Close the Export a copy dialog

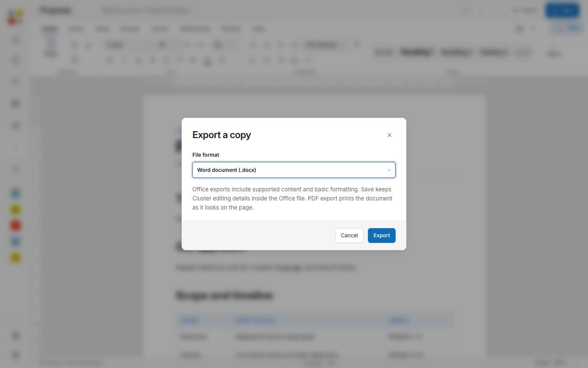(x=390, y=135)
